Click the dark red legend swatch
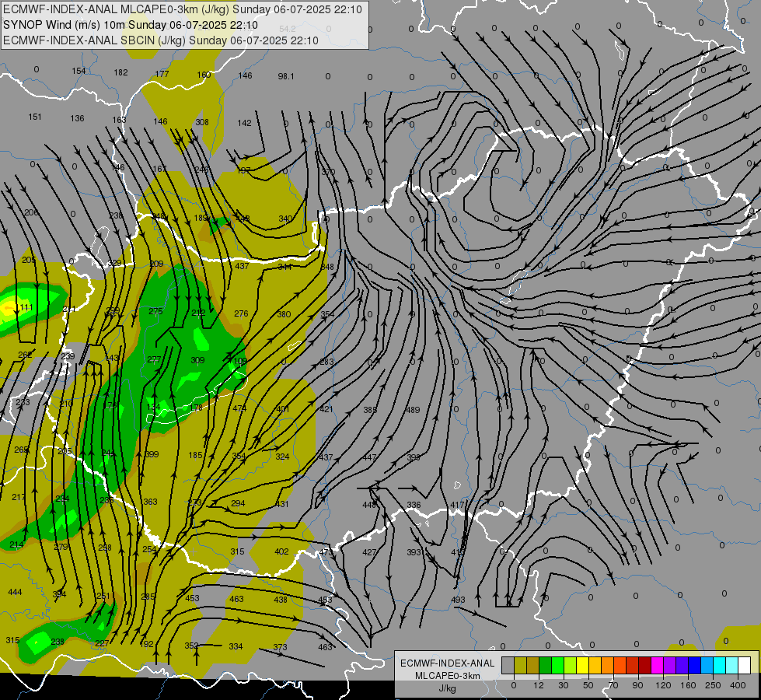The height and width of the screenshot is (700, 761). (645, 665)
